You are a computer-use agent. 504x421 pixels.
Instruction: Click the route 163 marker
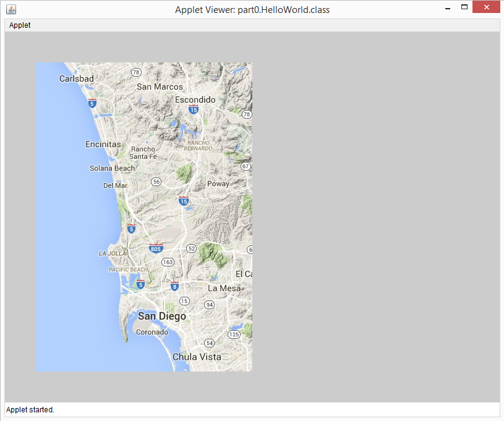[168, 262]
